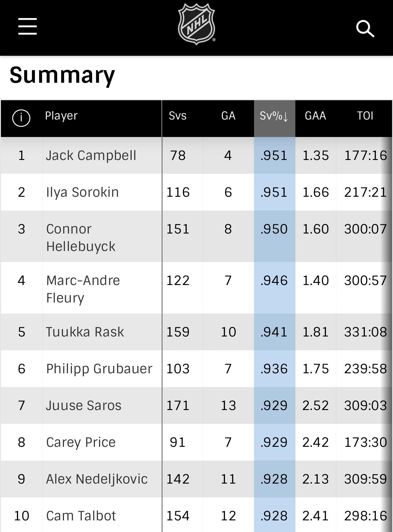393x532 pixels.
Task: Sort the table by the TOI column
Action: pos(365,116)
